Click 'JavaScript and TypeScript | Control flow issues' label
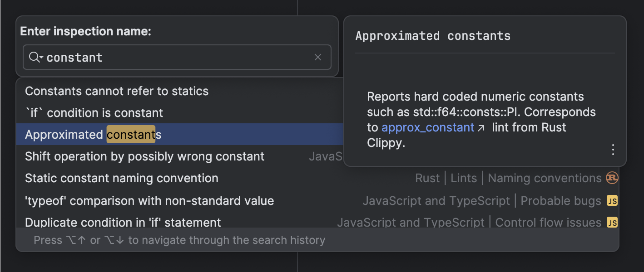The height and width of the screenshot is (272, 644). pyautogui.click(x=469, y=223)
